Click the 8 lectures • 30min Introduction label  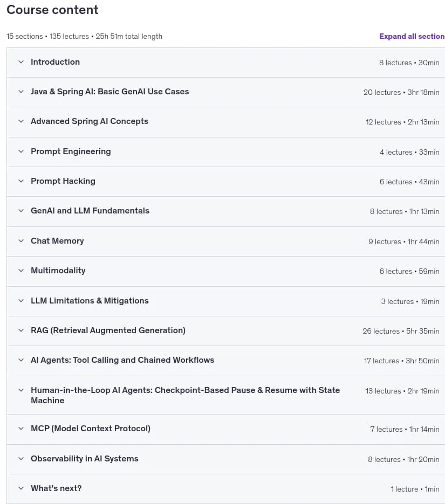[409, 63]
